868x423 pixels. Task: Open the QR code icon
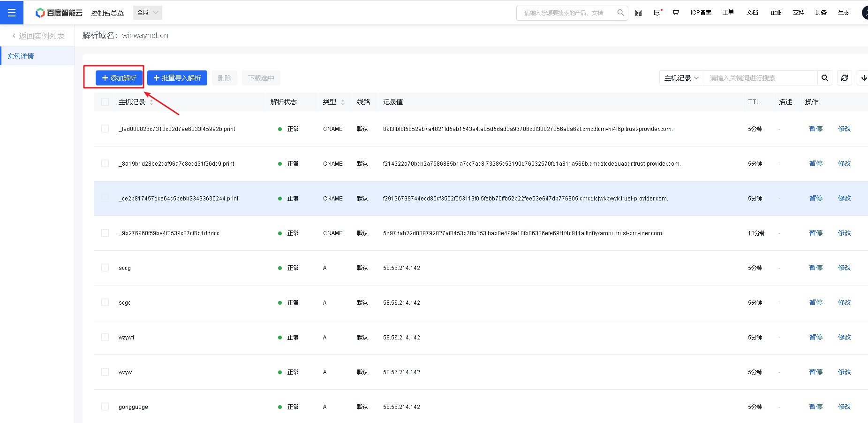[x=638, y=13]
